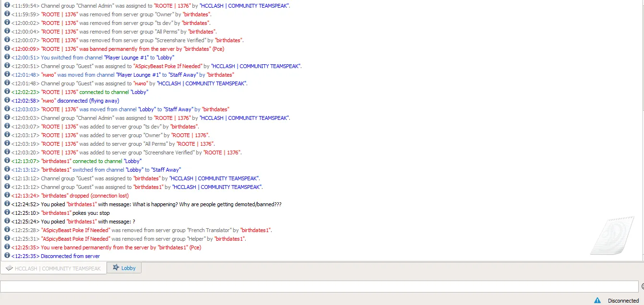Image resolution: width=644 pixels, height=305 pixels.
Task: Click "Player Lounge #1" in the 12:00:51 switch line
Action: click(x=127, y=58)
